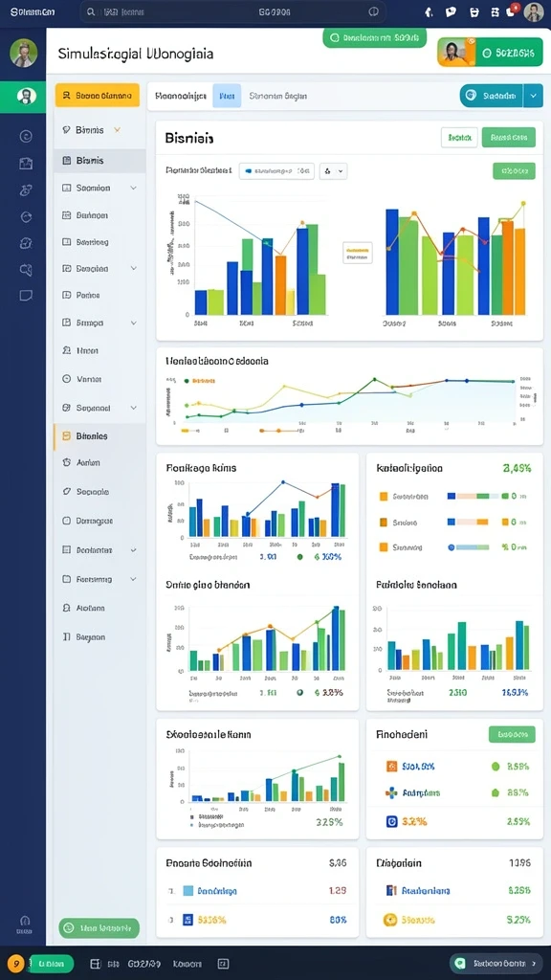Click the green button in the bottom bar

pos(52,963)
